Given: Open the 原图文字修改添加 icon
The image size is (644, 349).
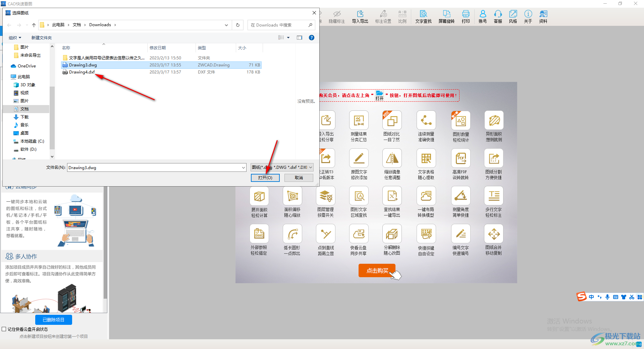Looking at the screenshot, I should tap(359, 158).
